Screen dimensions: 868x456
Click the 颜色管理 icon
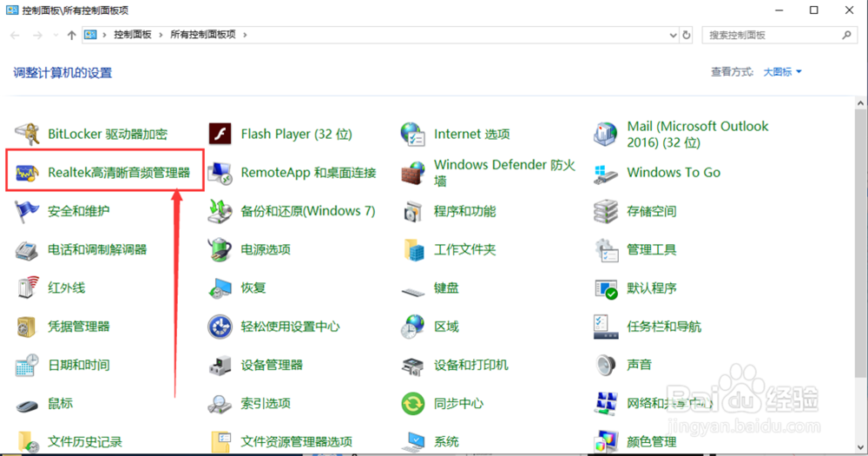606,442
